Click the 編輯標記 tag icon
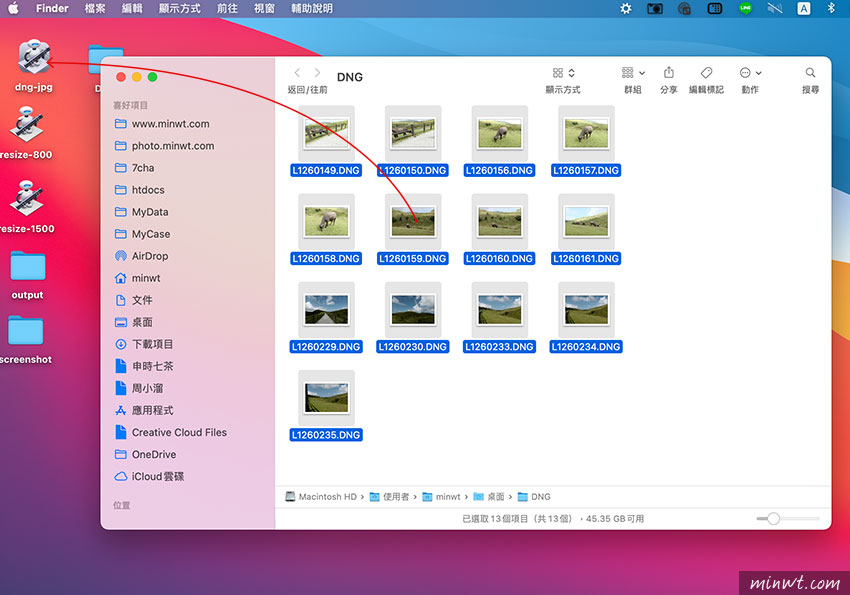 (706, 72)
